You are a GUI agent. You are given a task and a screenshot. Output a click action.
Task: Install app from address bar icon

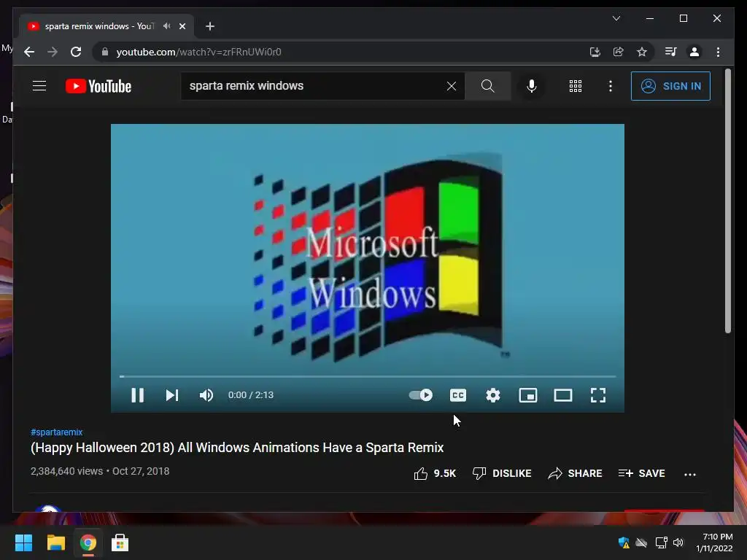click(595, 52)
